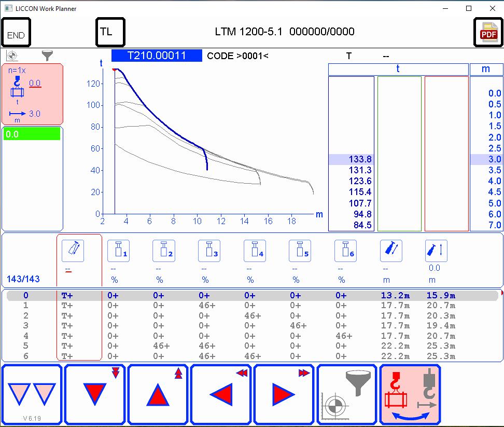Select telescope section 4 icon
This screenshot has width=504, height=427.
pos(255,251)
